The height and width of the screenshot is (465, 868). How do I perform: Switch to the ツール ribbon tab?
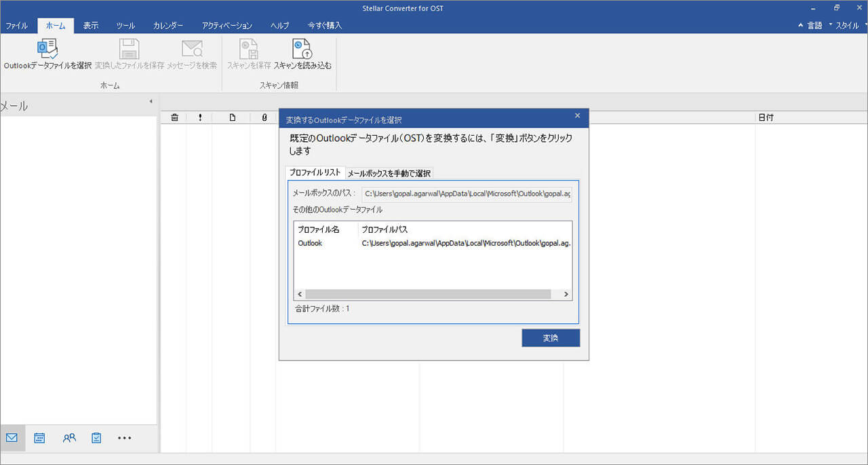coord(125,25)
